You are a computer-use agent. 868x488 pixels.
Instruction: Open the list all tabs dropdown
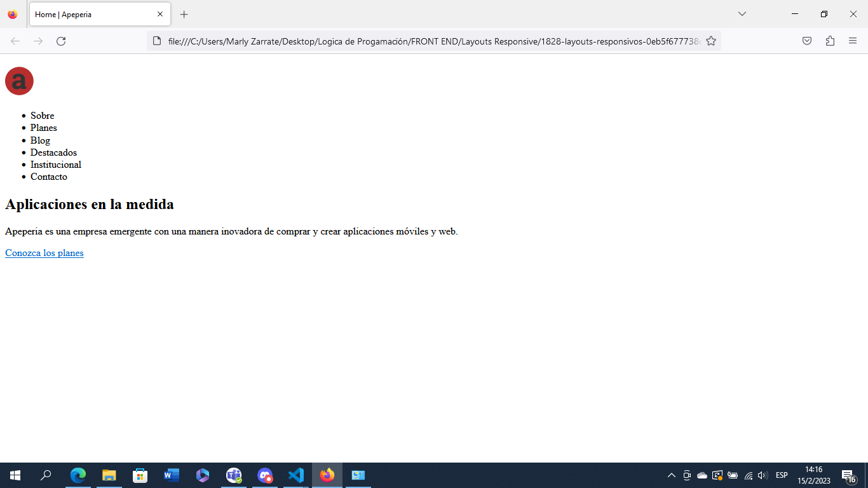[x=742, y=14]
